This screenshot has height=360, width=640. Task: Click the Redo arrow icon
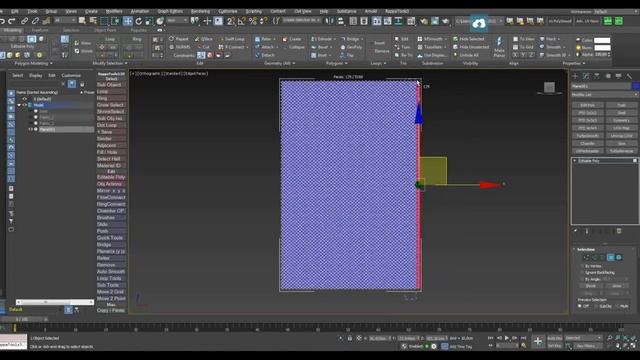point(12,20)
